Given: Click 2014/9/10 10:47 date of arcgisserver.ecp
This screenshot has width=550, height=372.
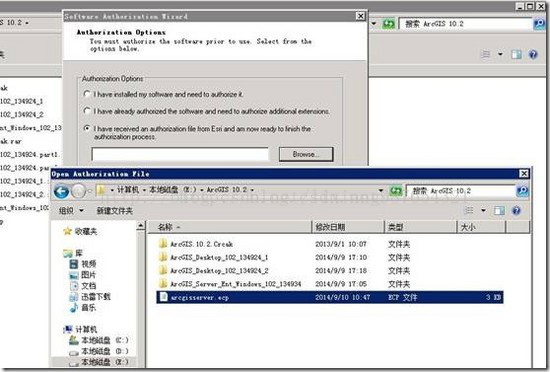Looking at the screenshot, I should point(342,297).
